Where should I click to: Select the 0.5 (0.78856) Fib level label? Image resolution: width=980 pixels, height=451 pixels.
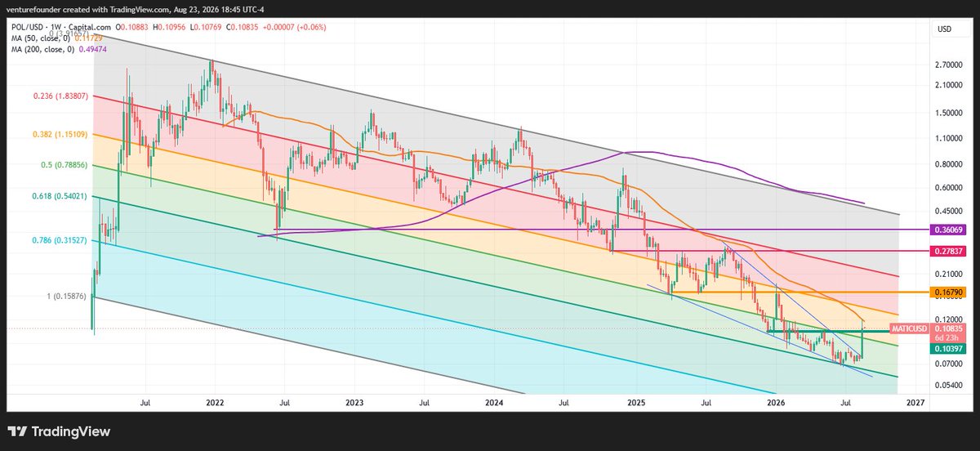[x=65, y=165]
